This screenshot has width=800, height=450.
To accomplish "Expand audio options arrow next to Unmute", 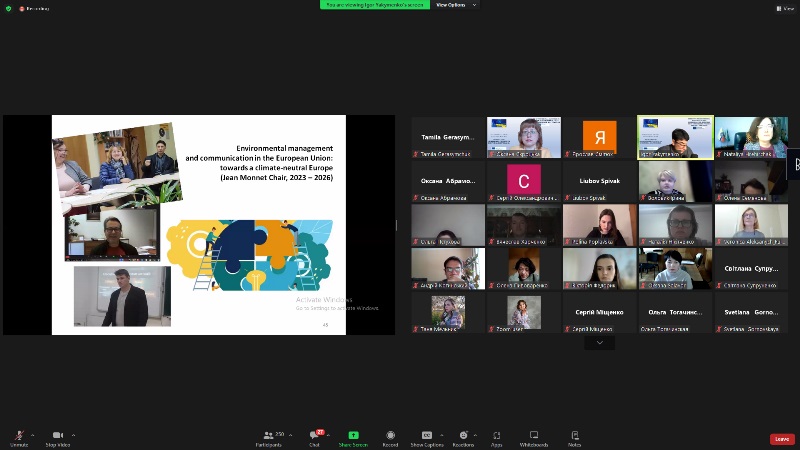I will point(34,435).
